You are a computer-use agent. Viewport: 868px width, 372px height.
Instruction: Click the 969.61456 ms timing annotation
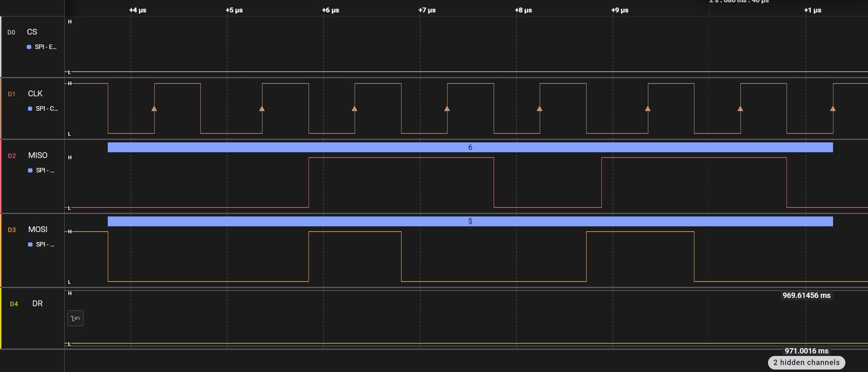coord(806,295)
